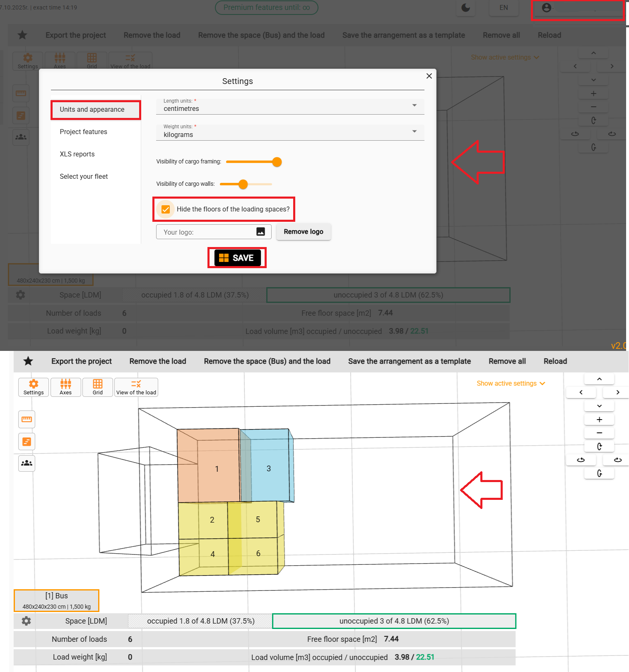The width and height of the screenshot is (629, 672).
Task: Close the Settings dialog with the X
Action: [x=429, y=76]
